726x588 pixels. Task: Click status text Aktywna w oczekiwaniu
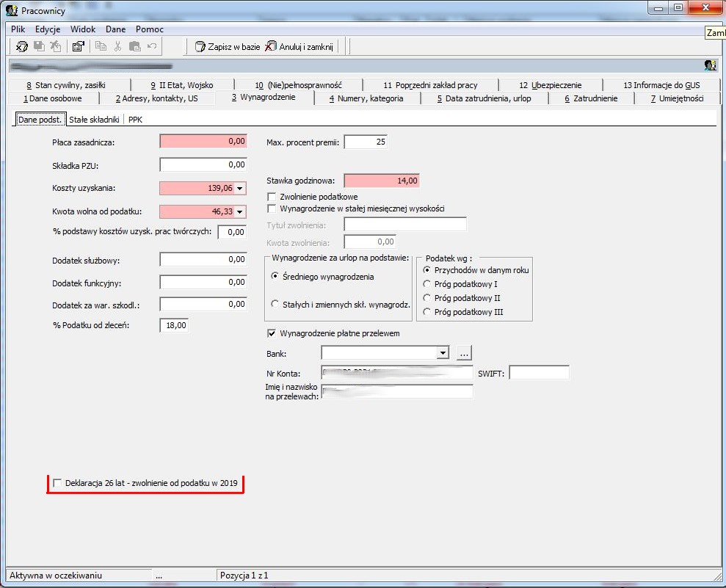pos(56,576)
